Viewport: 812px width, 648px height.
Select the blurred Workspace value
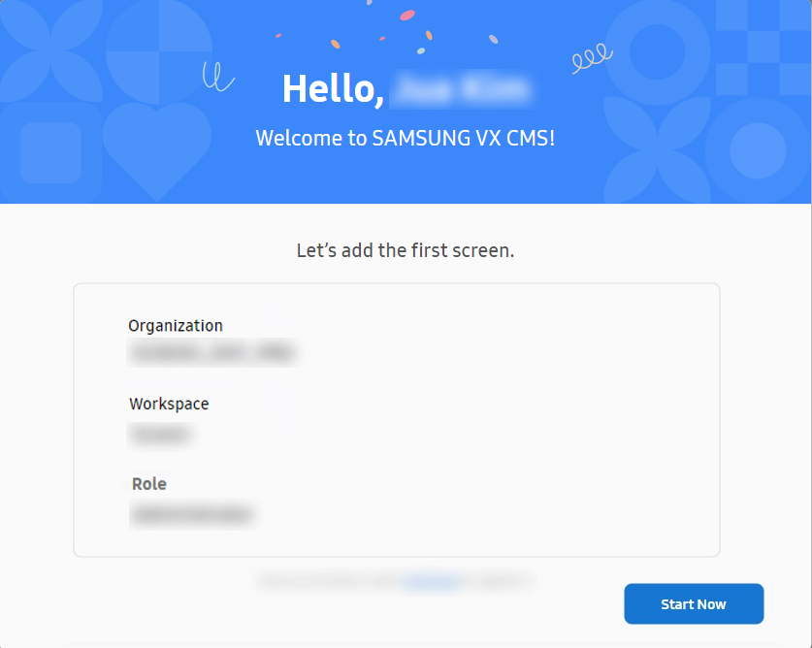click(x=161, y=434)
